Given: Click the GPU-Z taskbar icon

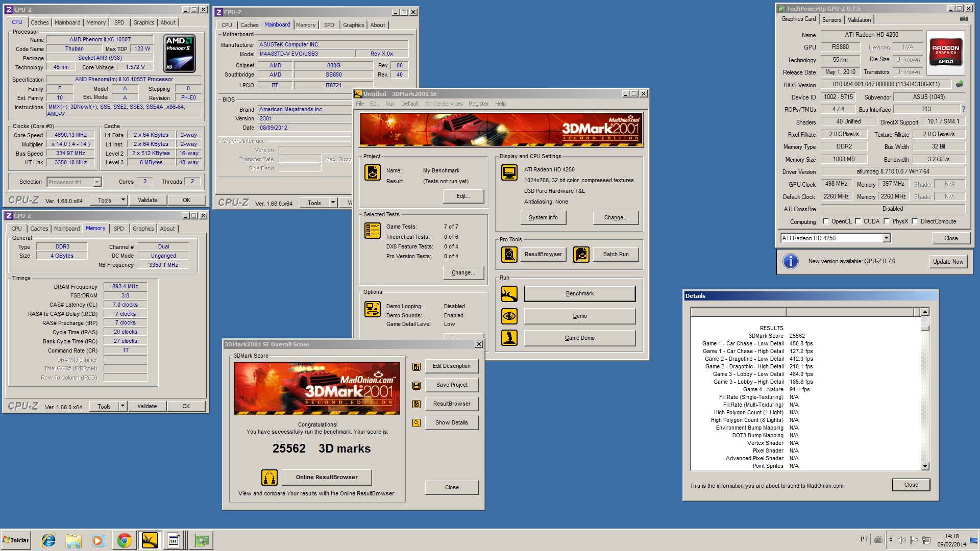Looking at the screenshot, I should click(202, 540).
